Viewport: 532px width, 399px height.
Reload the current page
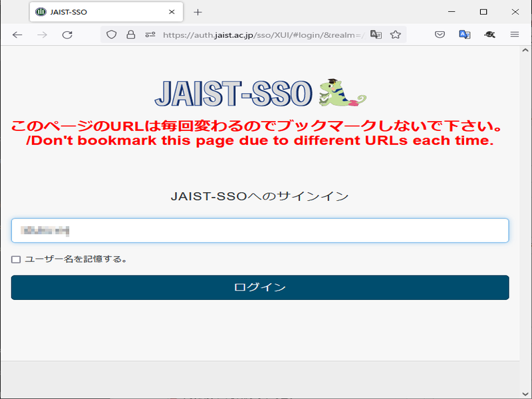(67, 35)
